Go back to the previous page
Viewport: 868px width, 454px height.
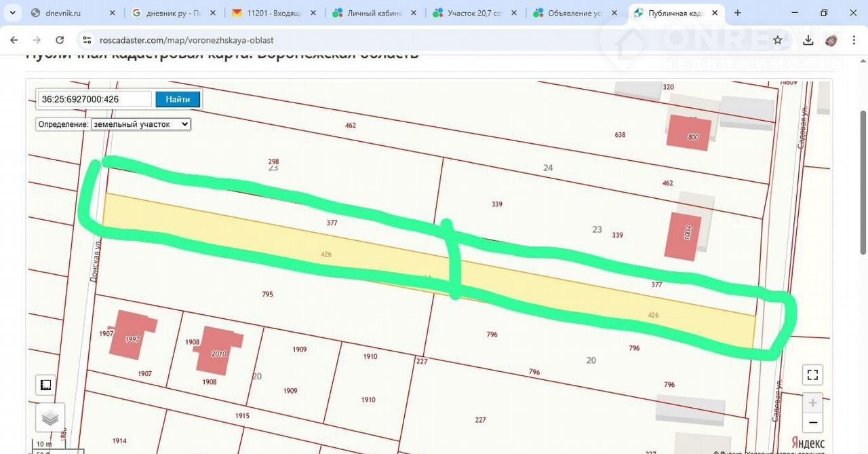pos(14,40)
